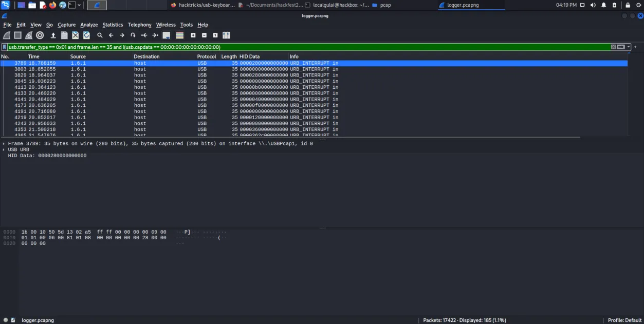The height and width of the screenshot is (324, 644).
Task: Click the stop capture square icon
Action: click(x=17, y=35)
